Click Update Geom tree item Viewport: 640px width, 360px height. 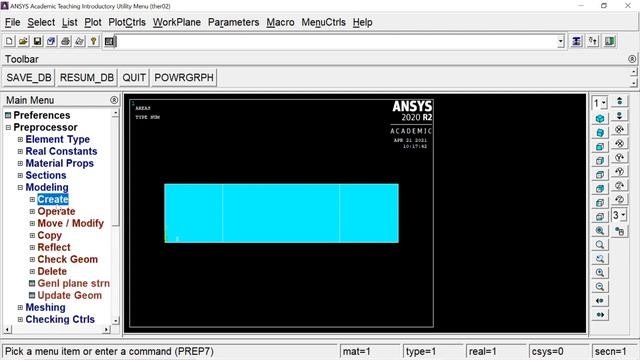click(x=69, y=296)
